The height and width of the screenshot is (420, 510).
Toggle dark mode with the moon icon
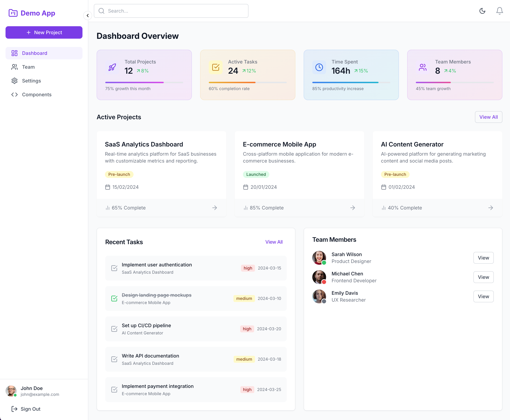pos(482,11)
